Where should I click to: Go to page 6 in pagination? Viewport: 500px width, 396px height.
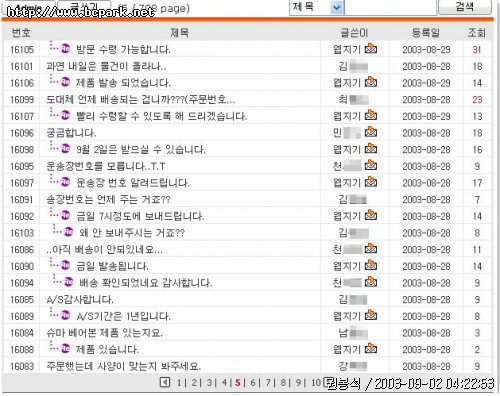[253, 383]
